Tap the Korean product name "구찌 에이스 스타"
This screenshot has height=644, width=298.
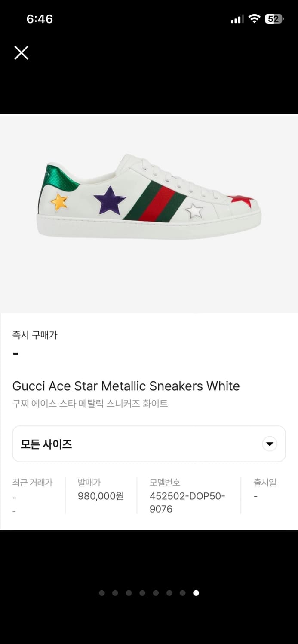pos(90,404)
